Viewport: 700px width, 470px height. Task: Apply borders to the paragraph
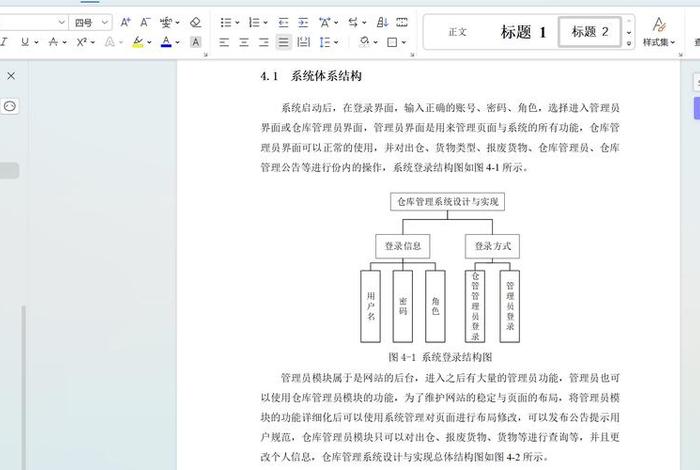point(392,42)
